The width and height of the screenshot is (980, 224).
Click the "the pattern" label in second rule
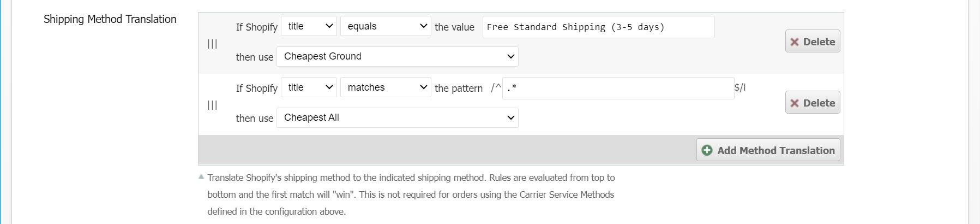point(458,88)
